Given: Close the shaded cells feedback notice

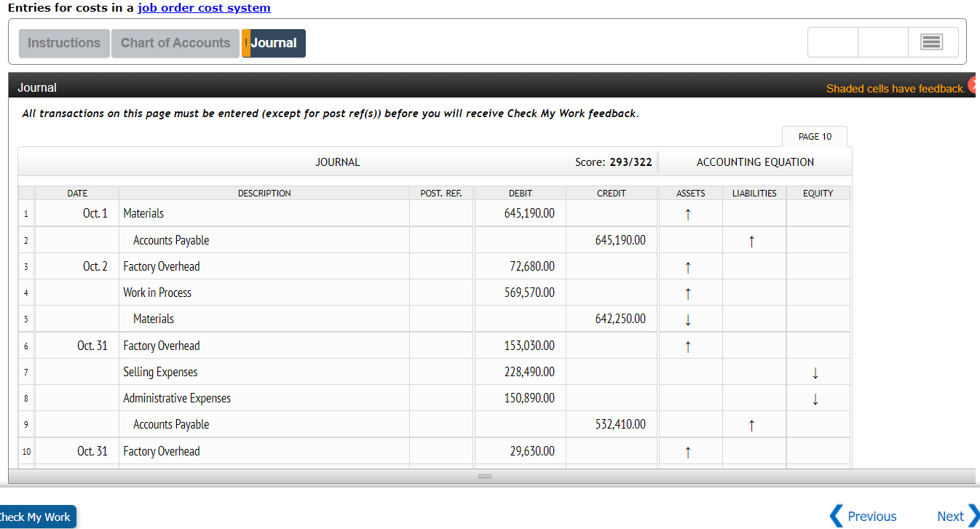Looking at the screenshot, I should (x=974, y=84).
